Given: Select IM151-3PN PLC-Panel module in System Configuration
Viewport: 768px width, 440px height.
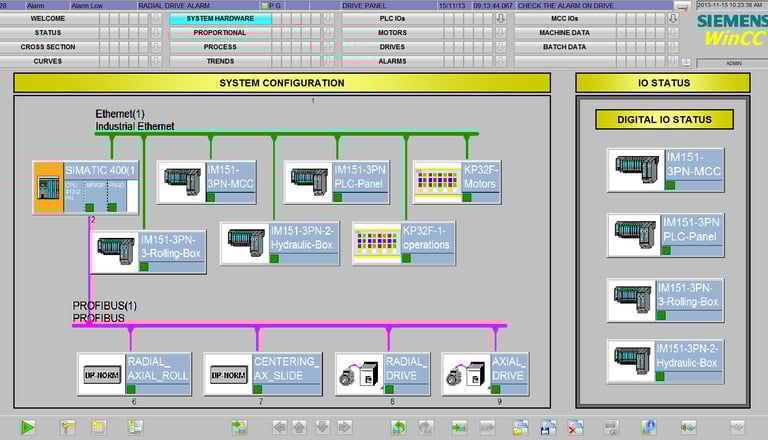Looking at the screenshot, I should click(x=336, y=182).
